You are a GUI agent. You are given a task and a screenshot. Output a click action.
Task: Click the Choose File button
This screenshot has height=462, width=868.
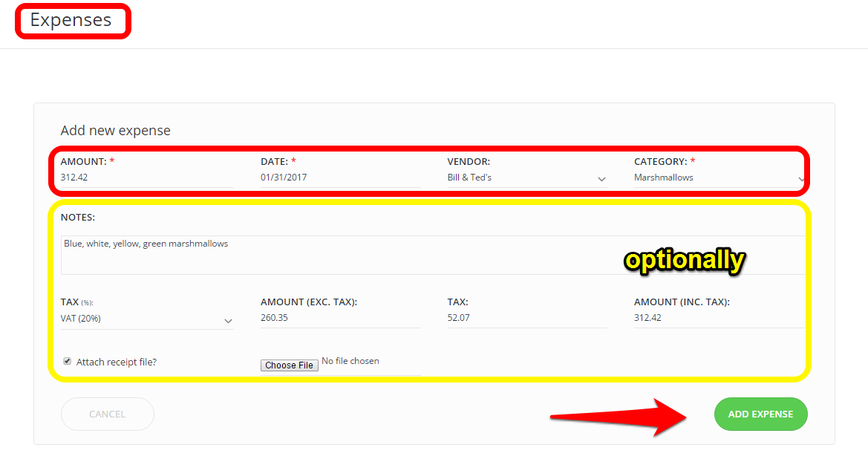(x=289, y=365)
